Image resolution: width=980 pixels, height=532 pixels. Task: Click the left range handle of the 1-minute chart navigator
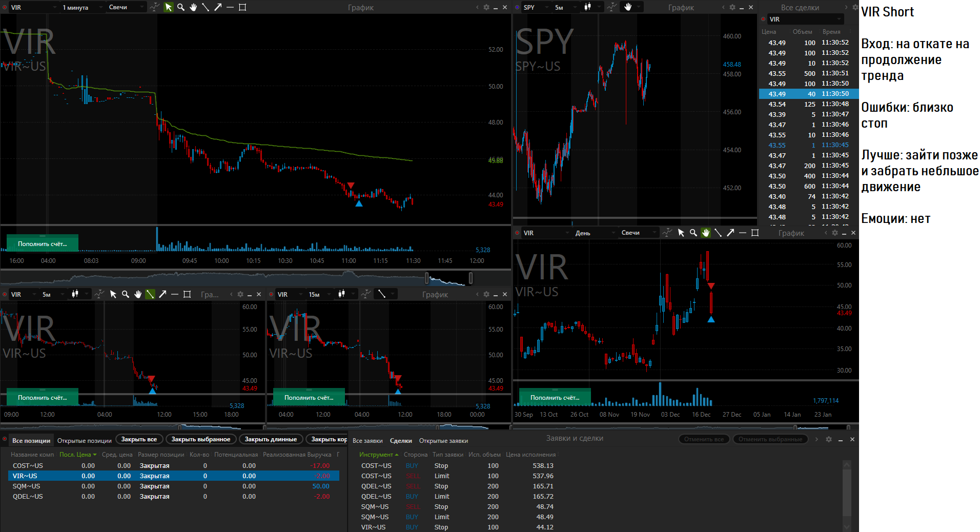pos(426,278)
